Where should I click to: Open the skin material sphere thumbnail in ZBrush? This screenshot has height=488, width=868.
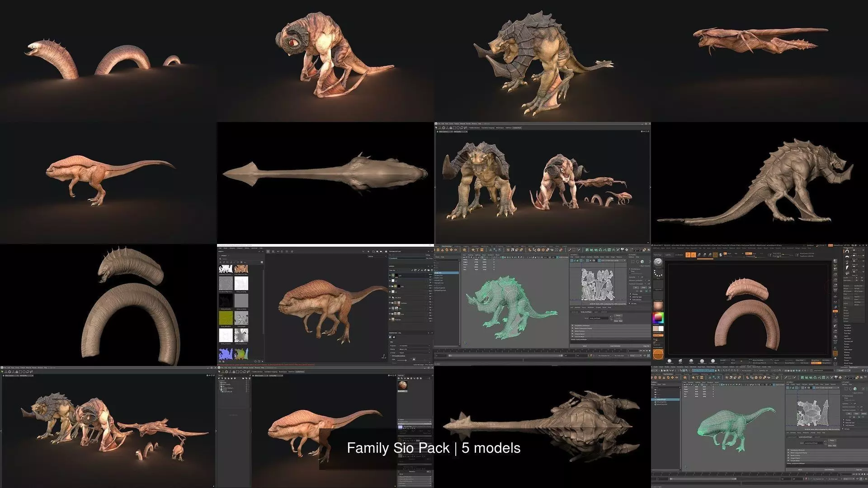coord(658,306)
